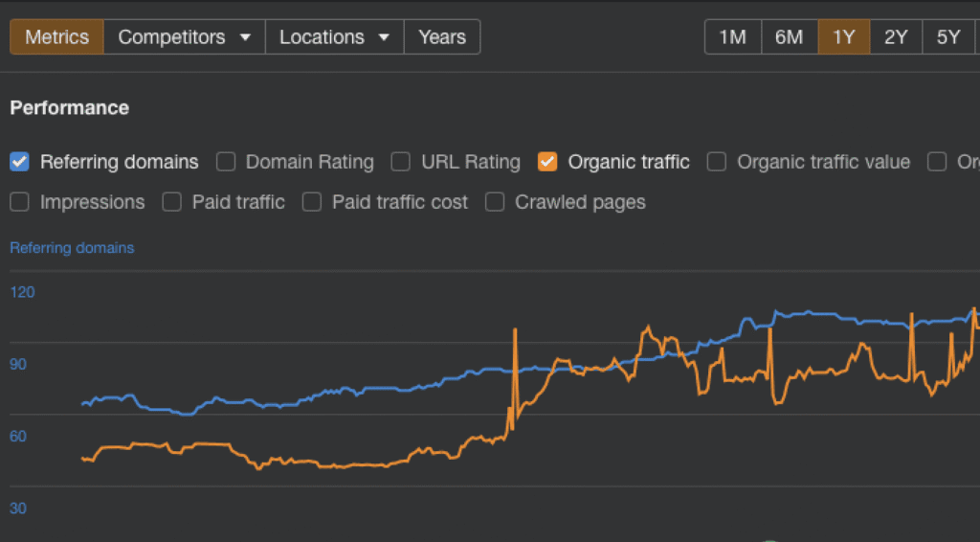Enable the Paid traffic cost checkbox
The width and height of the screenshot is (980, 542).
coord(312,202)
